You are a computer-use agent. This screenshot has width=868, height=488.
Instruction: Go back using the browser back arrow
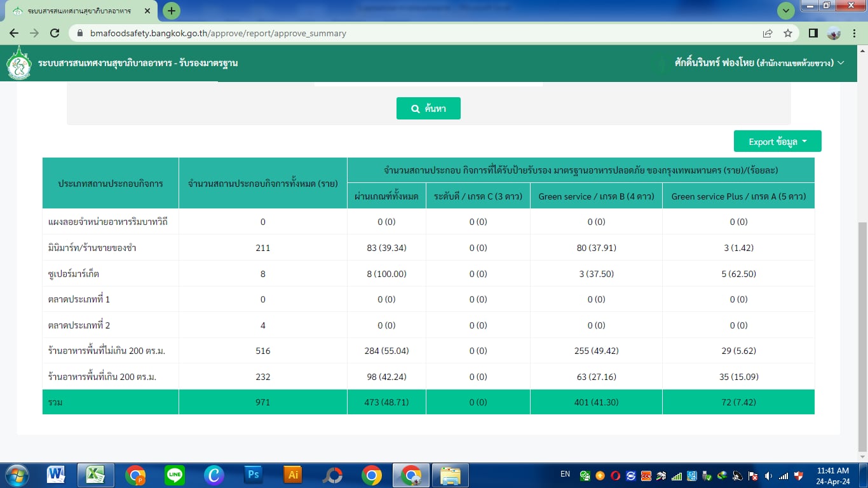pyautogui.click(x=14, y=33)
